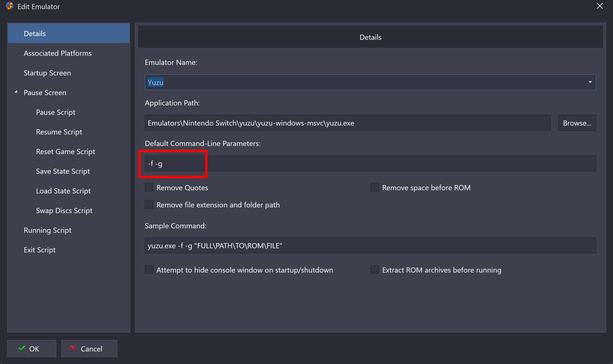613x364 pixels.
Task: Enable Extract ROM archives before running
Action: pyautogui.click(x=375, y=270)
